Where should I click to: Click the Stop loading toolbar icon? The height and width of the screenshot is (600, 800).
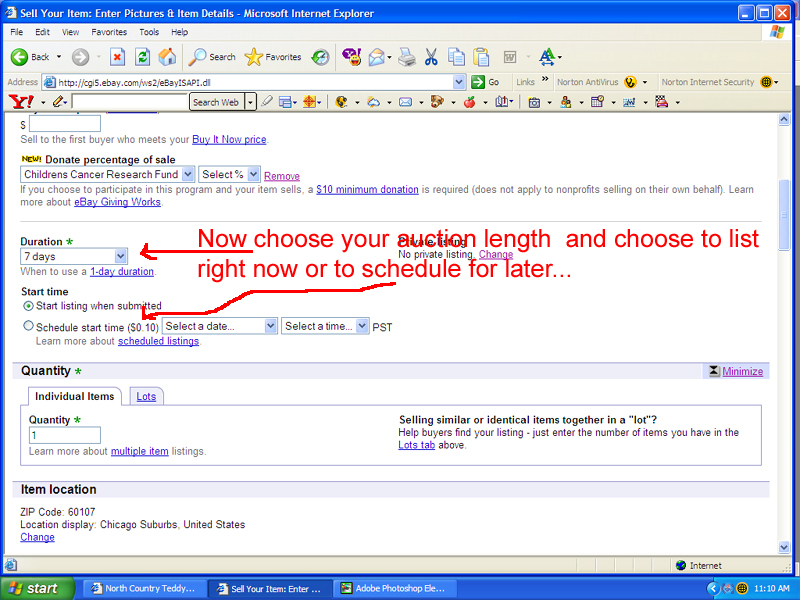(x=118, y=57)
